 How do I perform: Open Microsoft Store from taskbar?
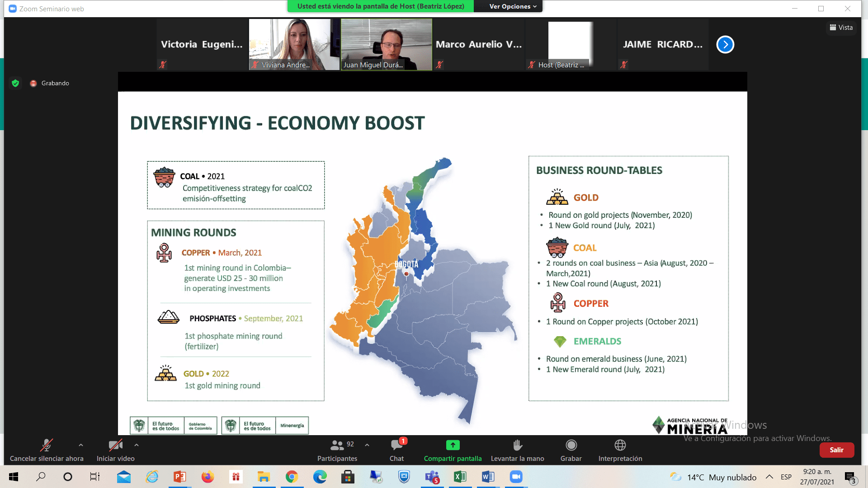[x=348, y=477]
